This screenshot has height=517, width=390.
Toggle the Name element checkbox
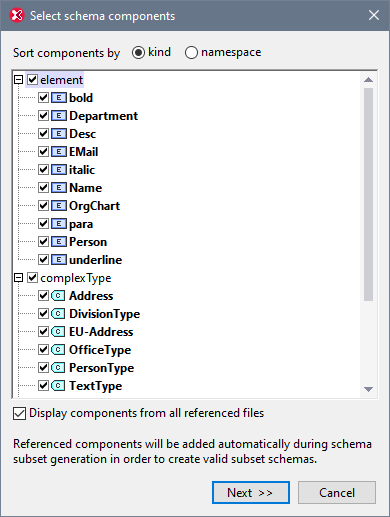point(43,188)
